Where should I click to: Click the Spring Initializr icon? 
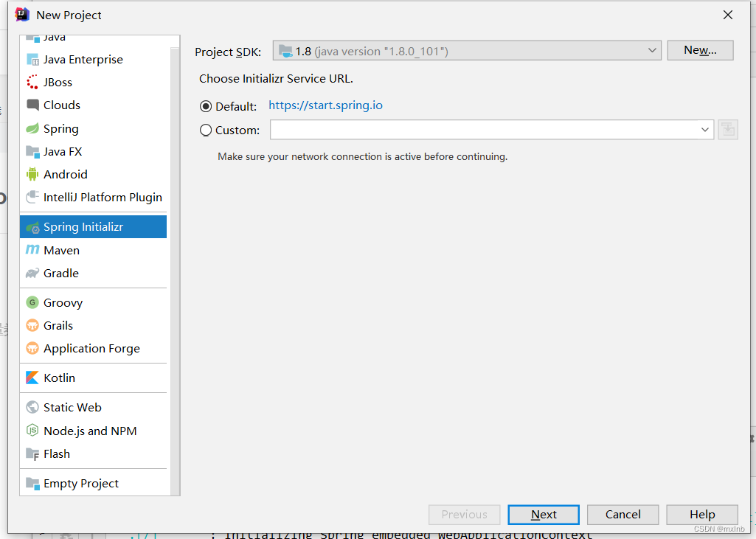pyautogui.click(x=32, y=227)
